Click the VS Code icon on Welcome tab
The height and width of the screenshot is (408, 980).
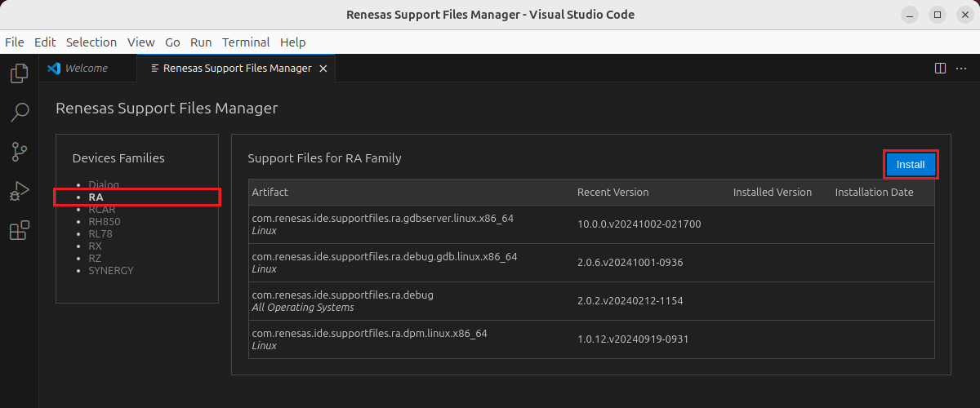pyautogui.click(x=55, y=69)
